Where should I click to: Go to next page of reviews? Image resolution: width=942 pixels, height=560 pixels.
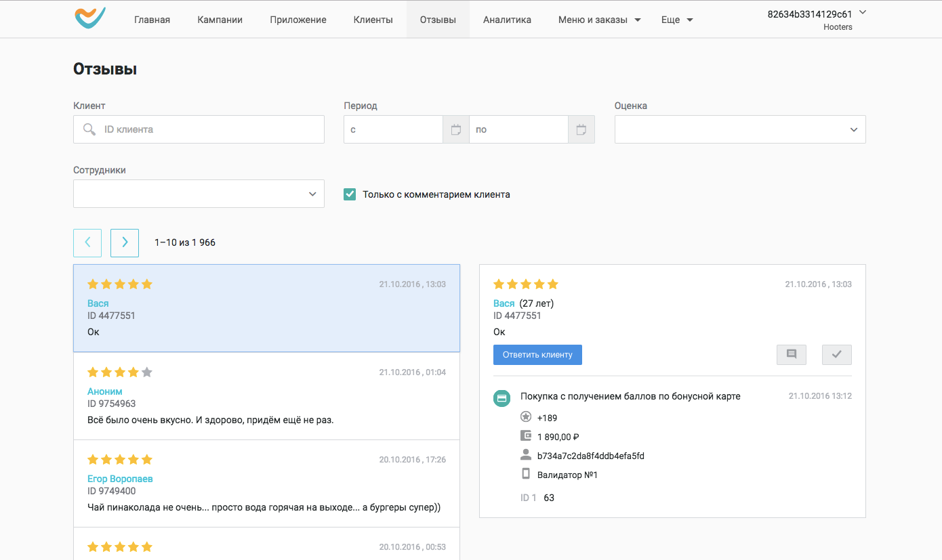coord(125,242)
